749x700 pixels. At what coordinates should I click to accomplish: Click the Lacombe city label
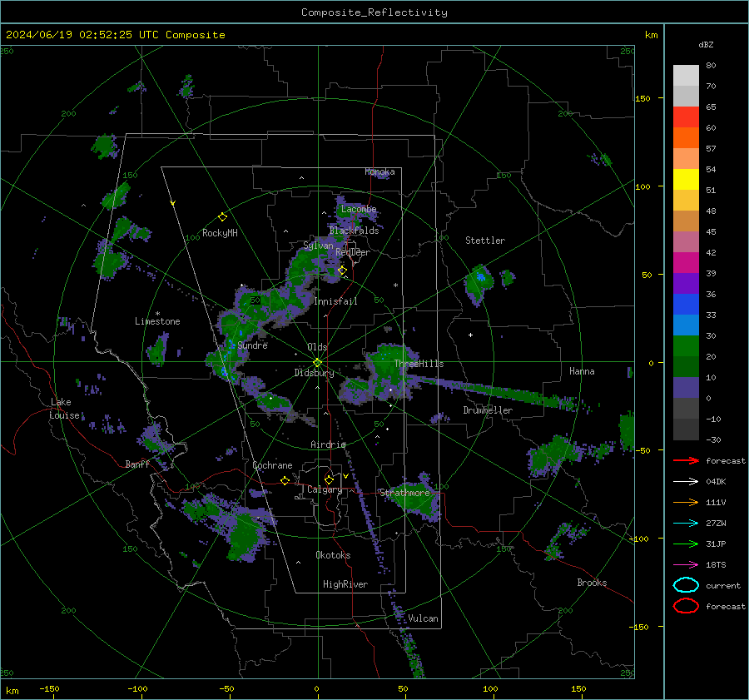click(x=359, y=209)
